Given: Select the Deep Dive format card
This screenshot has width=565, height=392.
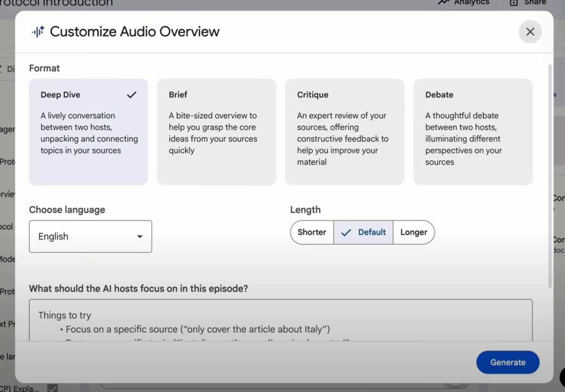Looking at the screenshot, I should [x=88, y=132].
